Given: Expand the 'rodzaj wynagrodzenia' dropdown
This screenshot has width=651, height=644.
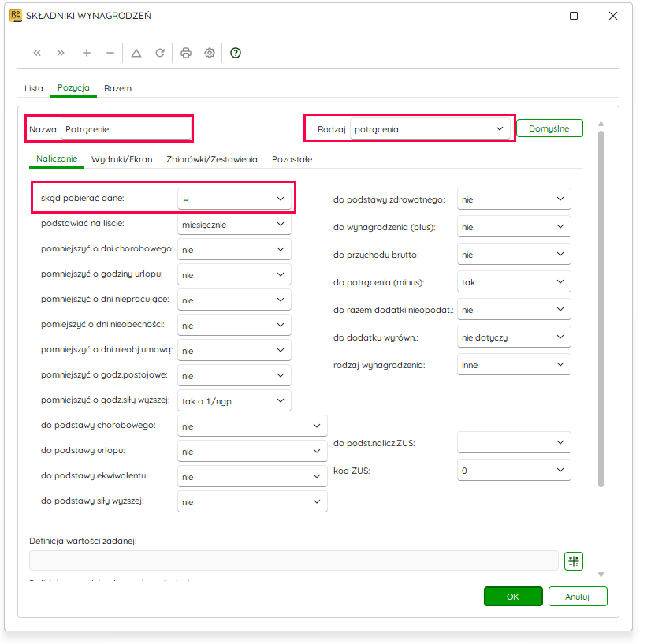Looking at the screenshot, I should pos(514,364).
